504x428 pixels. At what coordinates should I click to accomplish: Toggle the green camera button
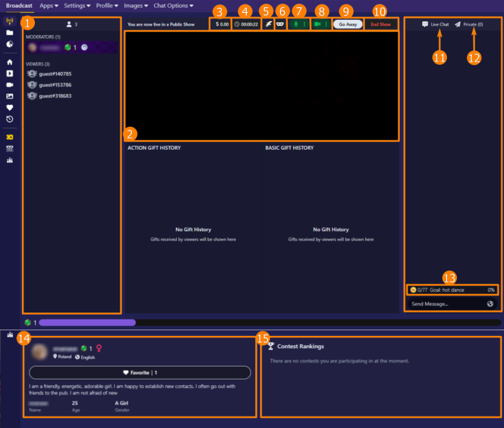click(317, 24)
